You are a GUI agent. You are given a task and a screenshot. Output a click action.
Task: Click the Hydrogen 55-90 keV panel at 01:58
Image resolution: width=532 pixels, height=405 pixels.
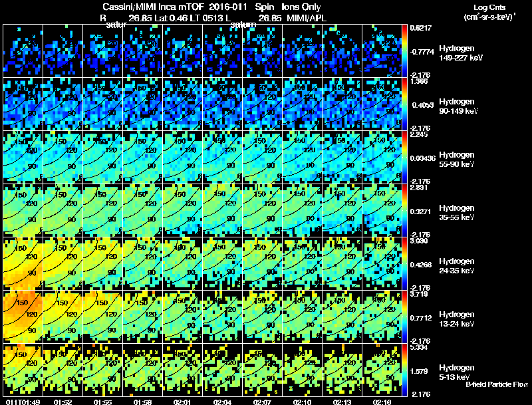[143, 157]
